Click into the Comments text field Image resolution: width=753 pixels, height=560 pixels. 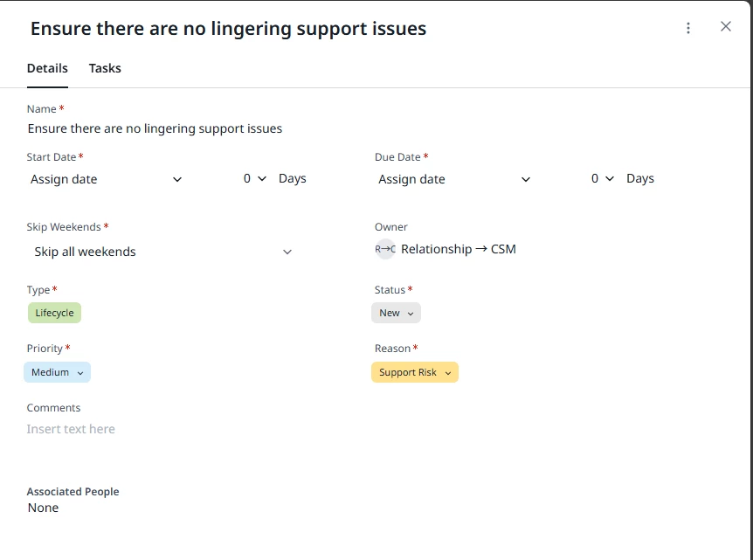pos(192,429)
